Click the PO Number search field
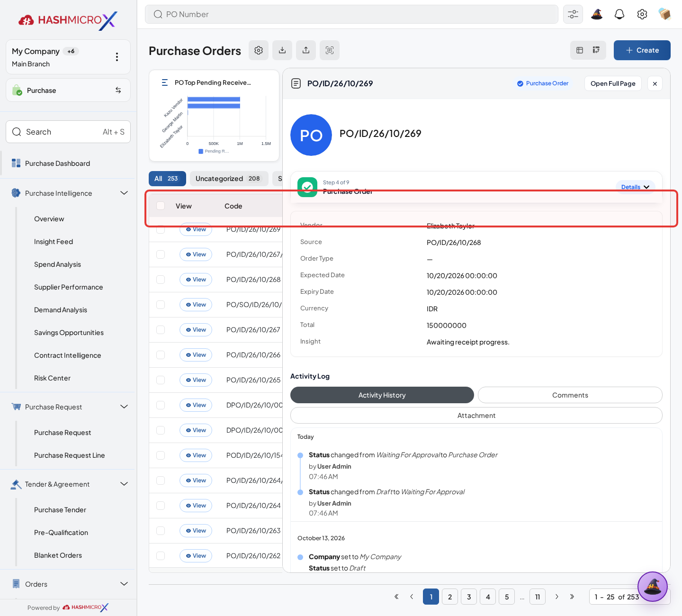 click(x=351, y=14)
